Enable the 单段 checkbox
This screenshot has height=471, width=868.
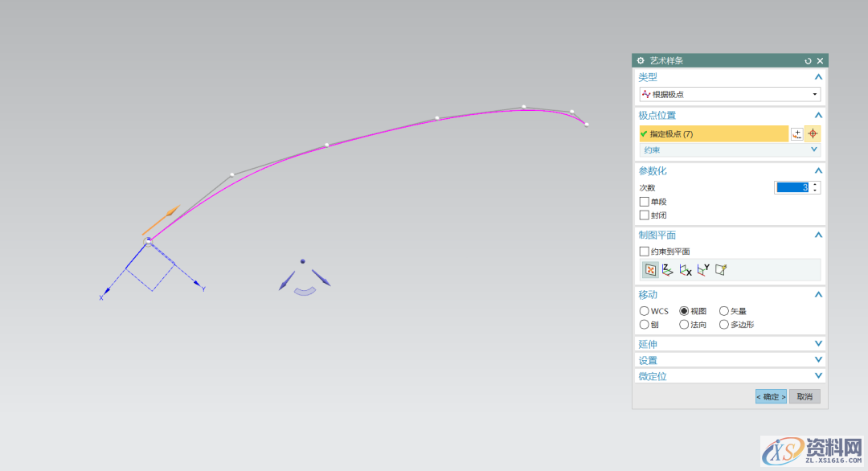pyautogui.click(x=645, y=202)
